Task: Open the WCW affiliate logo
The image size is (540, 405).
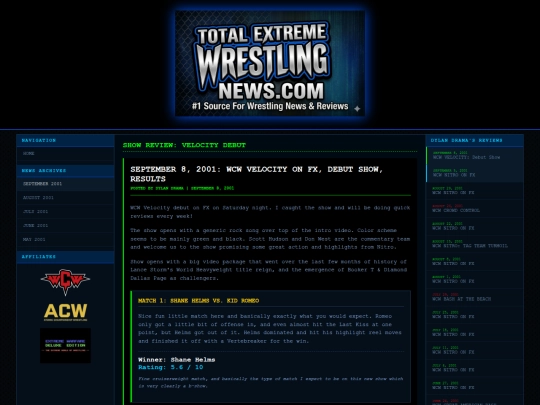Action: [x=65, y=282]
